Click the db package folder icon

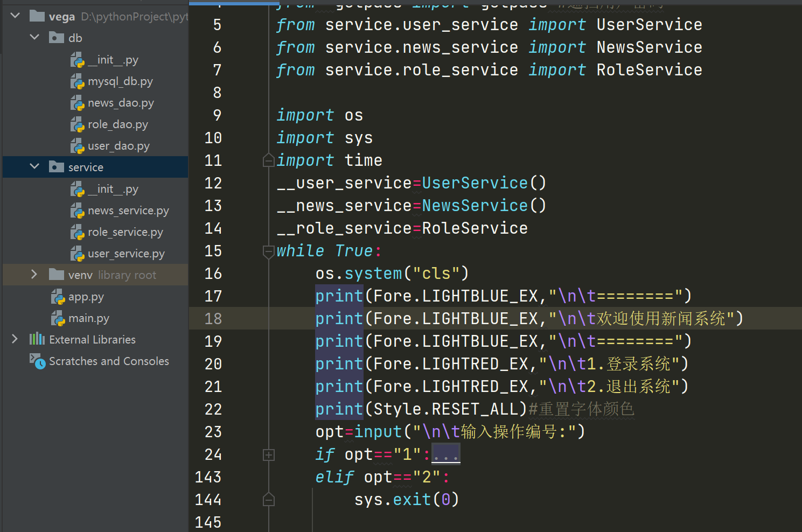57,37
